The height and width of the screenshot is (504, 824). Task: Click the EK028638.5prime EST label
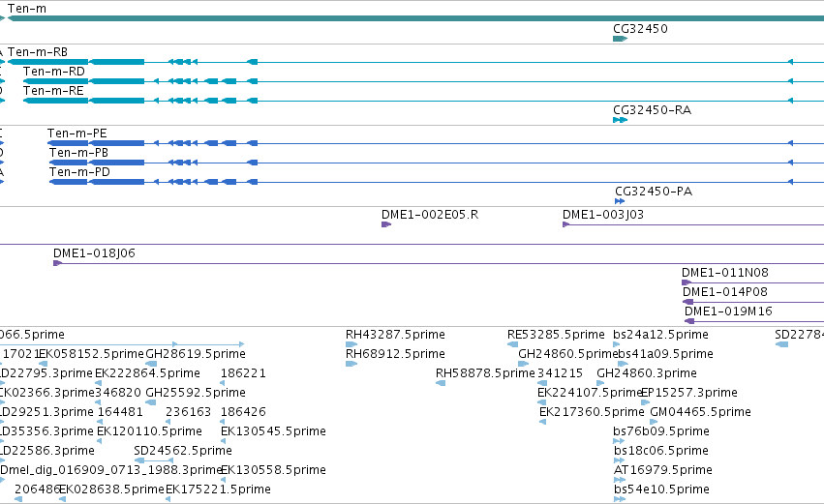pos(111,489)
